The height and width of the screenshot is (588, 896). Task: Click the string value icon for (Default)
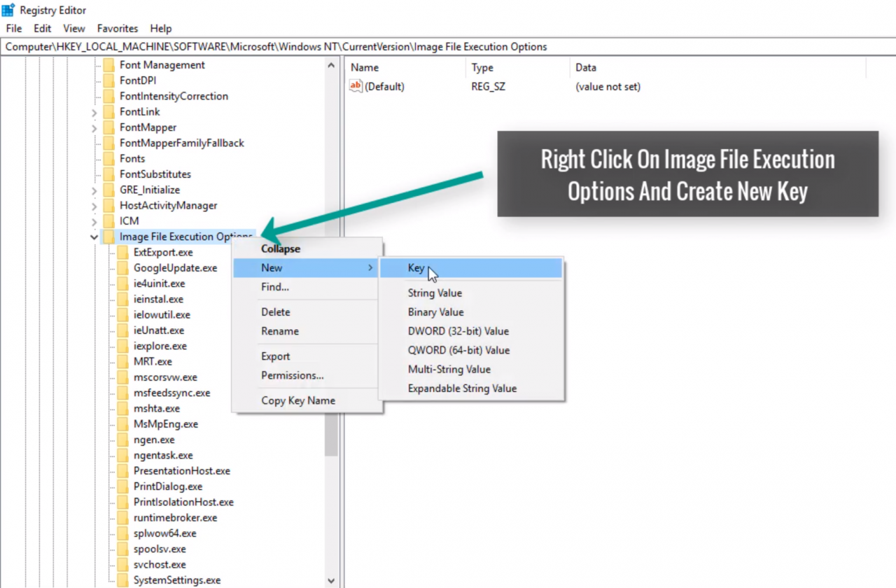pos(356,87)
